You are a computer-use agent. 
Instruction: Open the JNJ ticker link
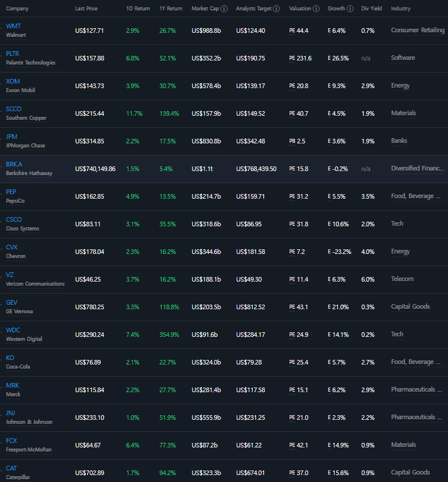[10, 413]
